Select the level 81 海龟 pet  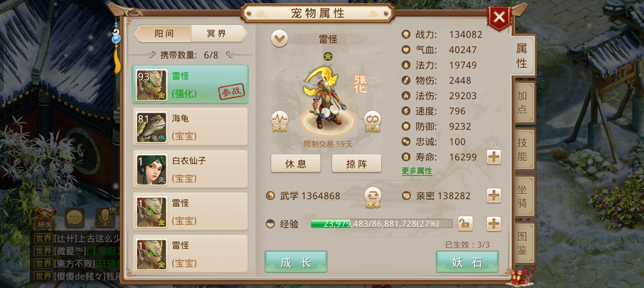coord(190,127)
